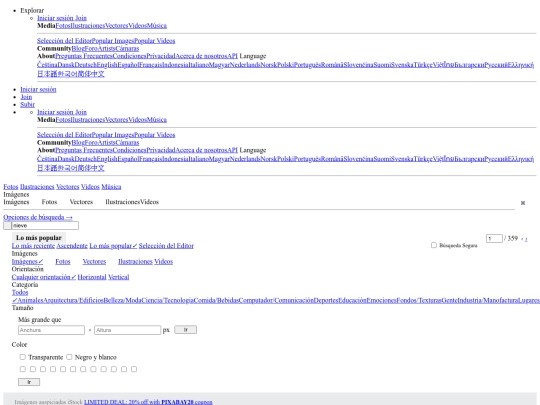Choose the Belleza/Moda category
The image size is (540, 405).
(122, 300)
